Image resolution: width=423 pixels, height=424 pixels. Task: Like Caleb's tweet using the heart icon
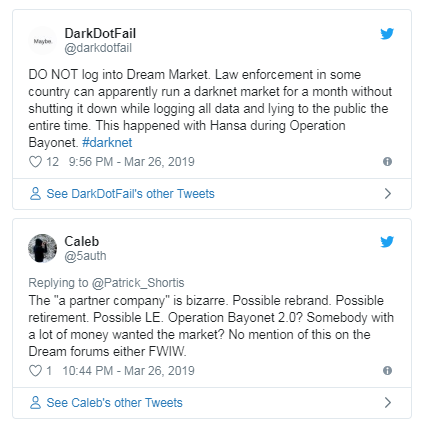point(35,371)
